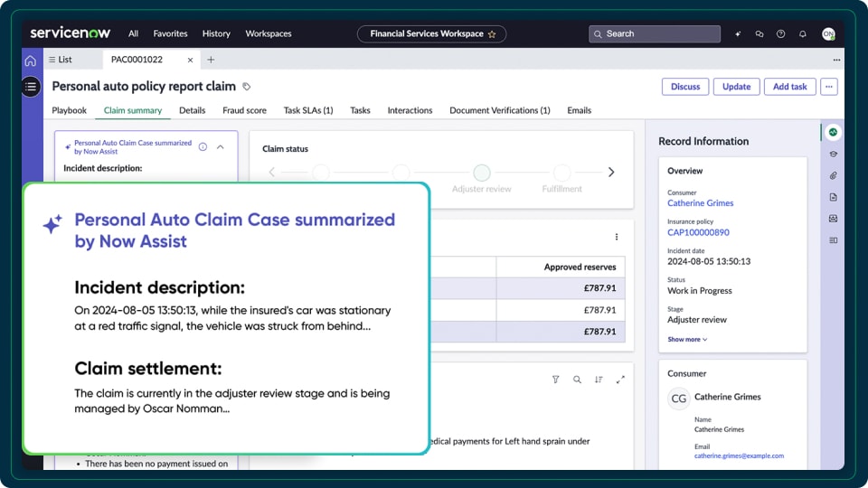Open the more actions ellipsis beside Add task
The width and height of the screenshot is (868, 488).
[x=829, y=87]
